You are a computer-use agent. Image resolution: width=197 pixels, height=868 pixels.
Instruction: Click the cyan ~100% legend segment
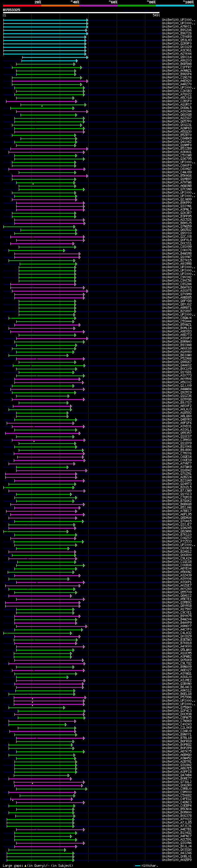point(175,6)
